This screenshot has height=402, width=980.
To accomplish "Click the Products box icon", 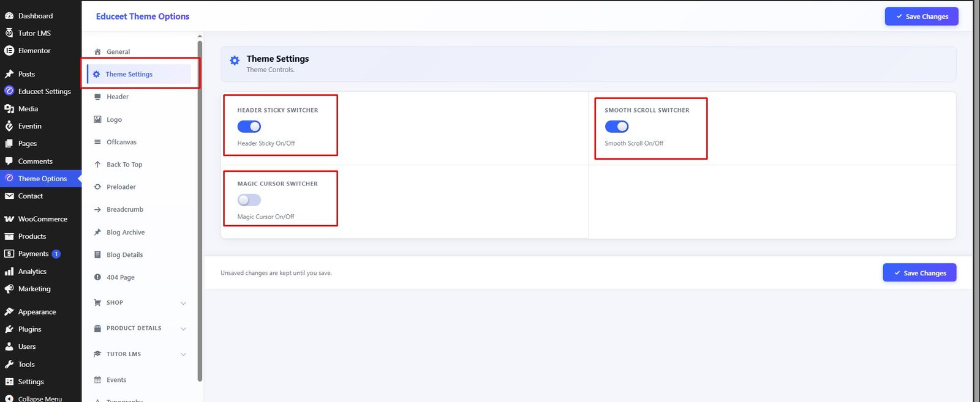I will (x=9, y=236).
